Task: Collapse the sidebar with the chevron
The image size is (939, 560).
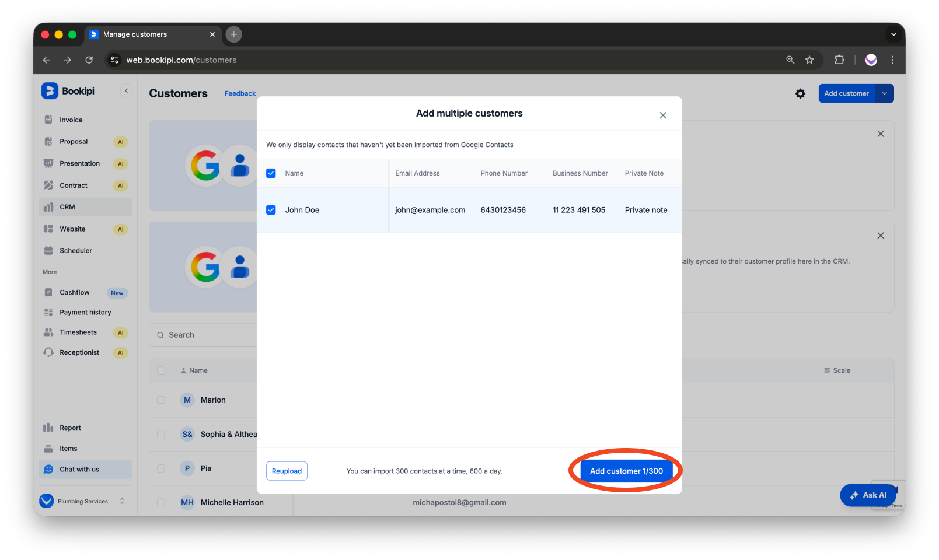Action: (126, 90)
